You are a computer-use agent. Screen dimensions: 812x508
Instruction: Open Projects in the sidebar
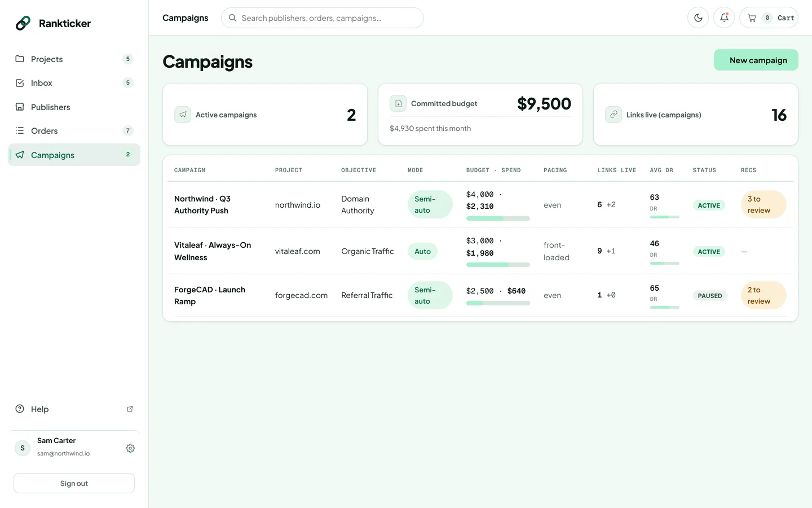[x=74, y=59]
